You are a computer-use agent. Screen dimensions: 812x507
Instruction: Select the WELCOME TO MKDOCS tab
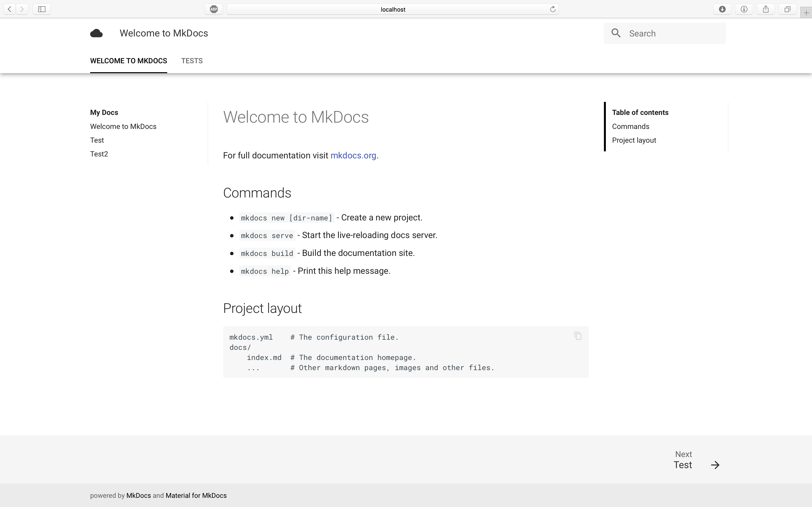coord(129,61)
